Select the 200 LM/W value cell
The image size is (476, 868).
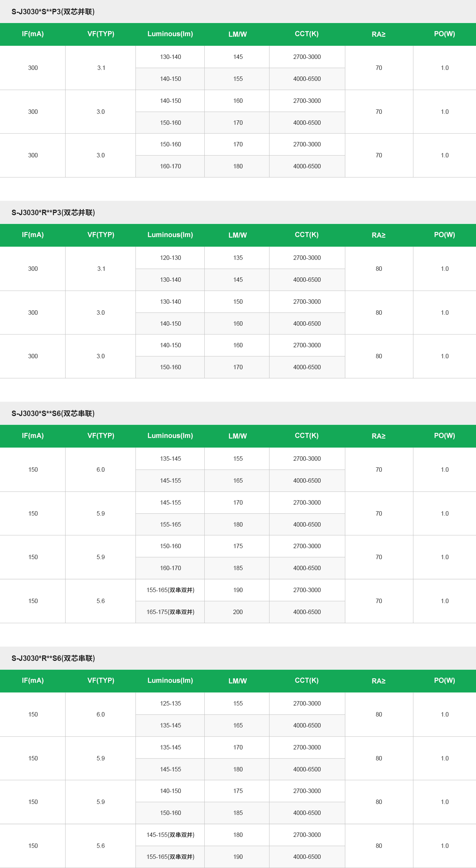point(238,612)
